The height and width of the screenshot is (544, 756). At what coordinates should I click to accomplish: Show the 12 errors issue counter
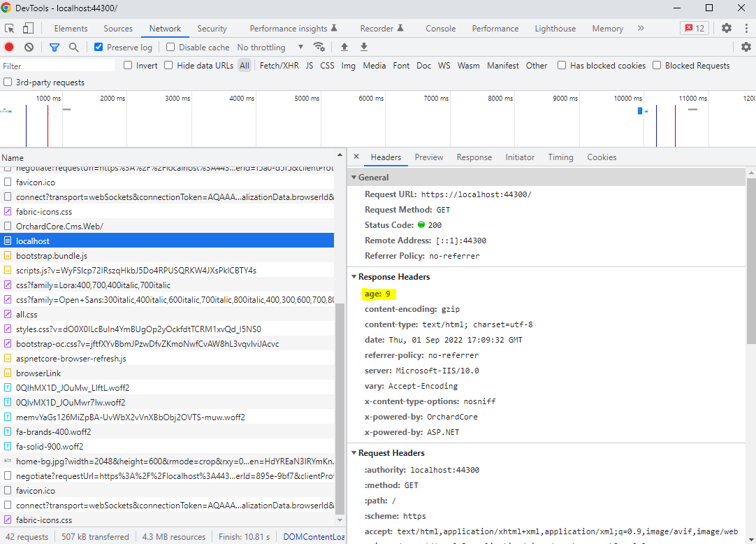pyautogui.click(x=695, y=28)
